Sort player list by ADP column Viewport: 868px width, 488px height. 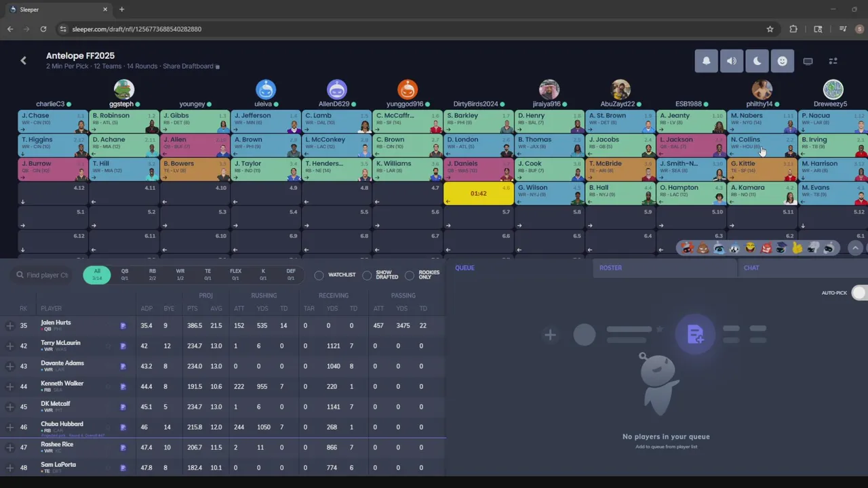coord(146,308)
